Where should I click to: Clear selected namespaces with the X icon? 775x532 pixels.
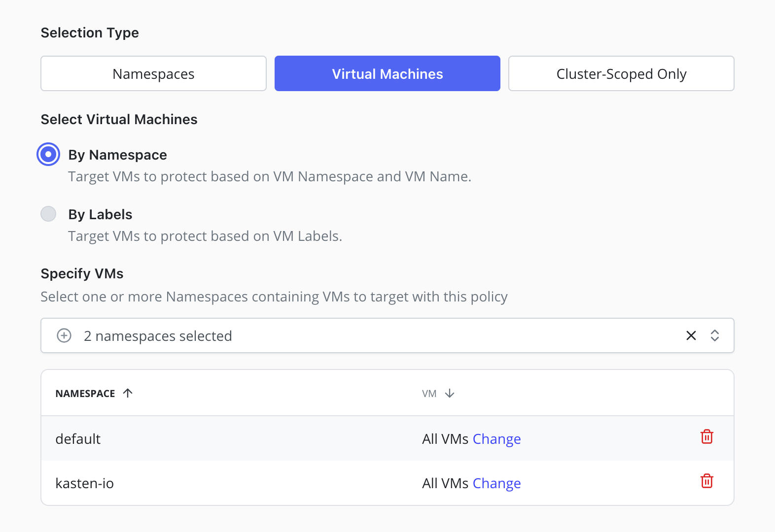(691, 335)
